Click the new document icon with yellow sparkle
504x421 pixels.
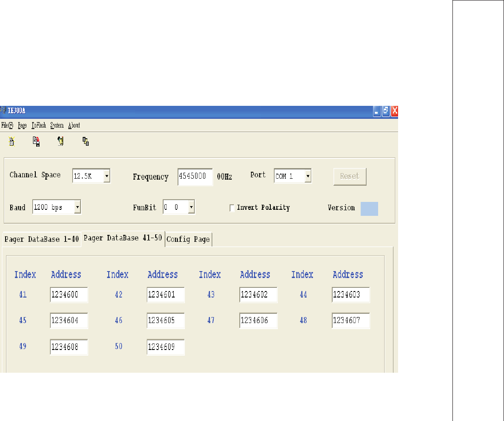point(12,142)
